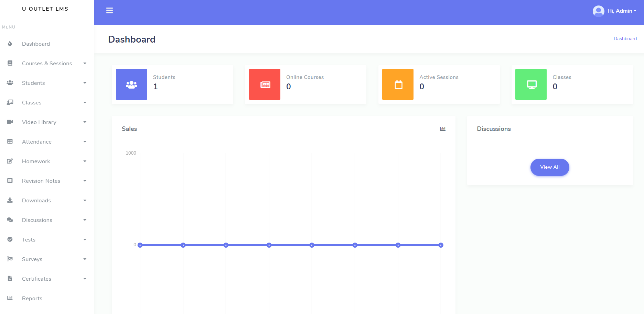Toggle the hamburger sidebar menu
Screen dimensions: 644x314
click(x=109, y=11)
